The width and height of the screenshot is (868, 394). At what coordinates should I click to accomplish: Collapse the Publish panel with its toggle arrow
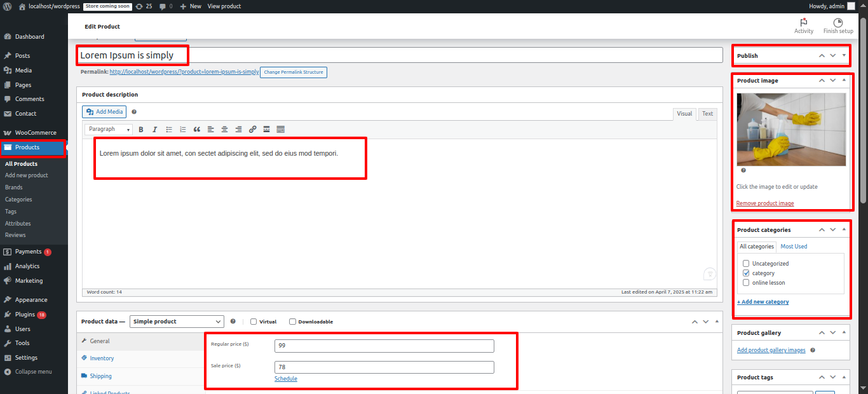click(x=844, y=56)
